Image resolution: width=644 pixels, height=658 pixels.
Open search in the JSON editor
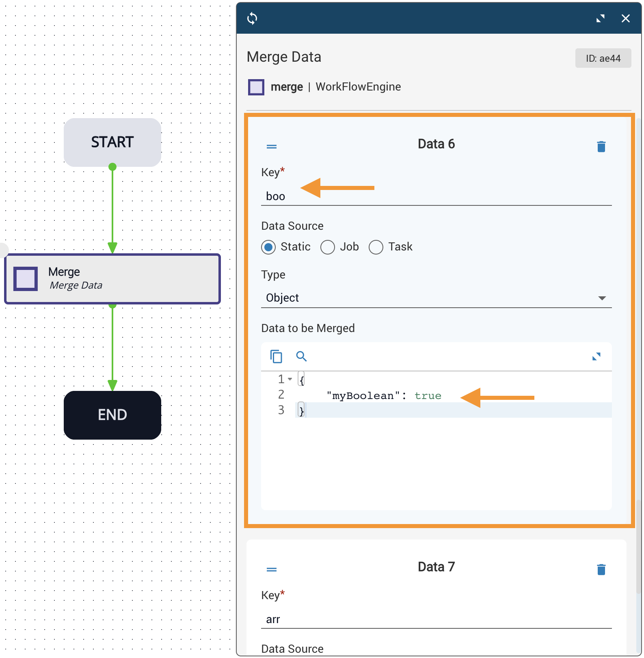point(301,356)
